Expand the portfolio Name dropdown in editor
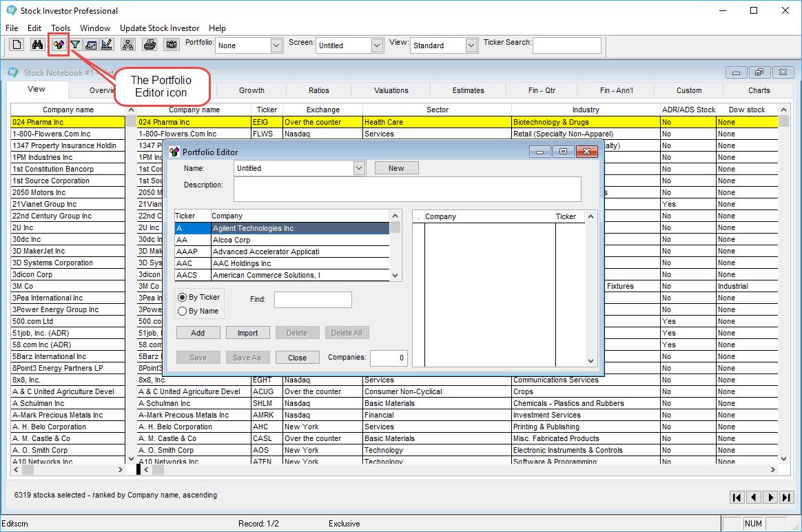Viewport: 802px width, 532px height. 359,168
